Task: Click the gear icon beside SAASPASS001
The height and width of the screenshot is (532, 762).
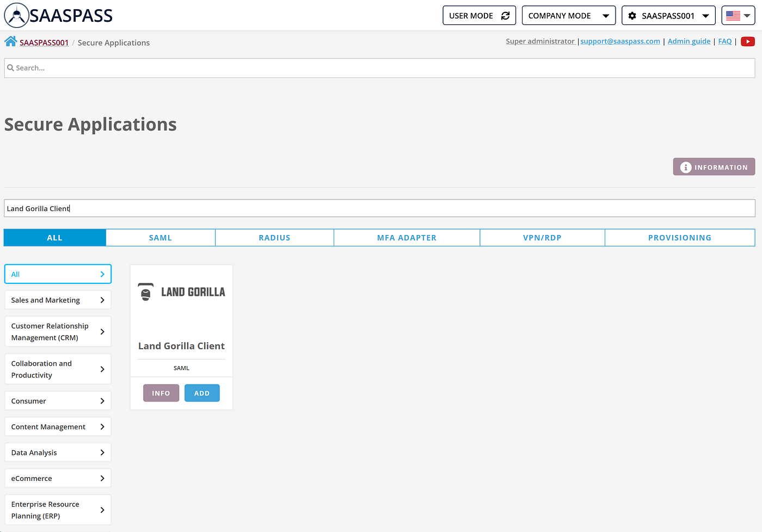Action: (x=632, y=16)
